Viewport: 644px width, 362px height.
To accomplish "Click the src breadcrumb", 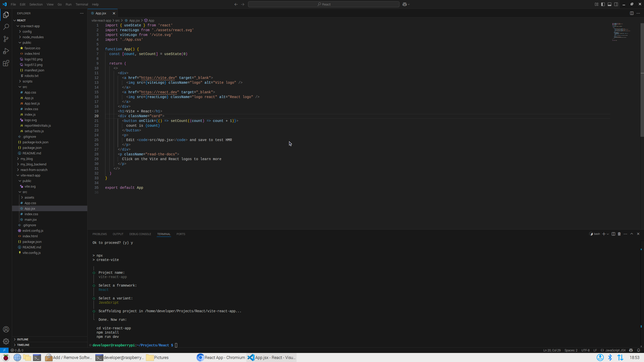I will pyautogui.click(x=117, y=21).
